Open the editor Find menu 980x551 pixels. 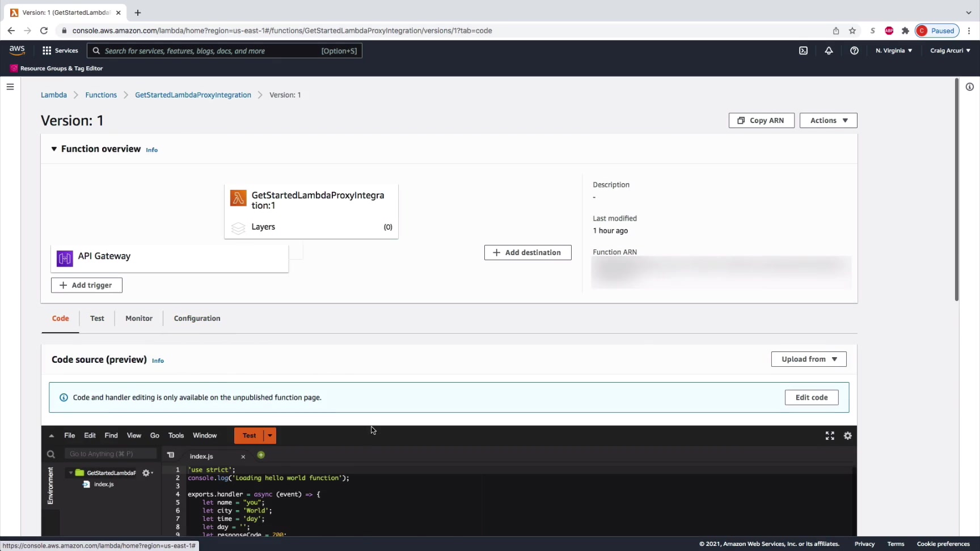tap(111, 435)
